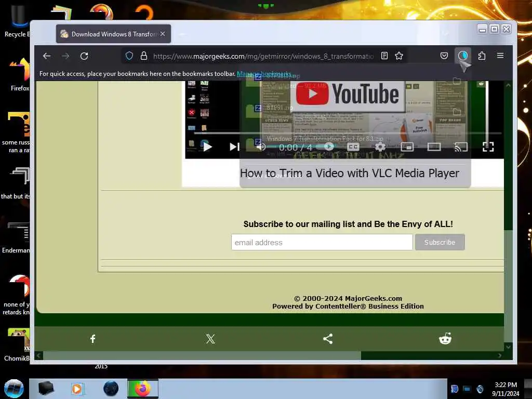Image resolution: width=532 pixels, height=399 pixels.
Task: Open the extensions puzzle-piece icon
Action: click(482, 56)
